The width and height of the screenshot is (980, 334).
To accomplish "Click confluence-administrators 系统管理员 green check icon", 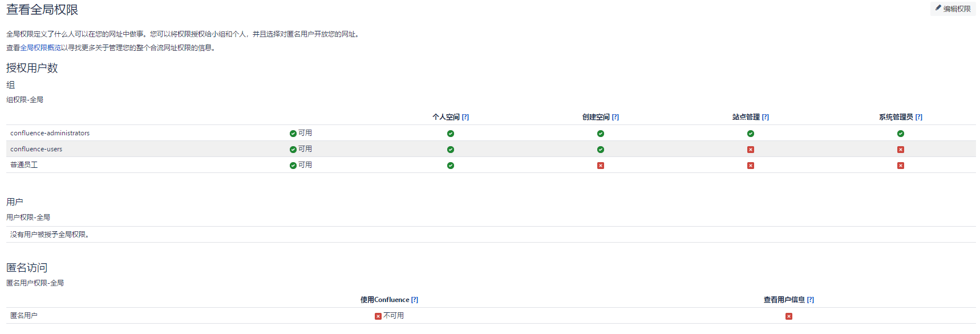I will pyautogui.click(x=901, y=134).
